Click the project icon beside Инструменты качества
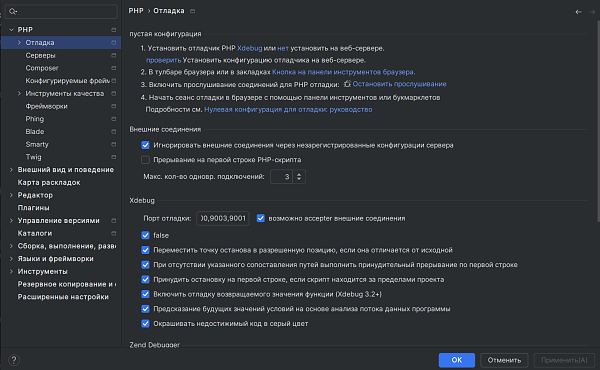This screenshot has height=370, width=600. click(114, 93)
